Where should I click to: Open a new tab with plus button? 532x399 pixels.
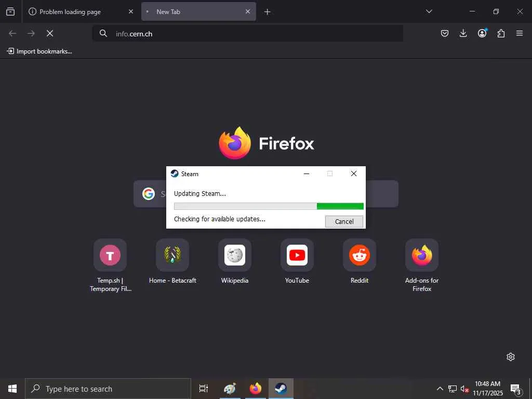pos(268,12)
